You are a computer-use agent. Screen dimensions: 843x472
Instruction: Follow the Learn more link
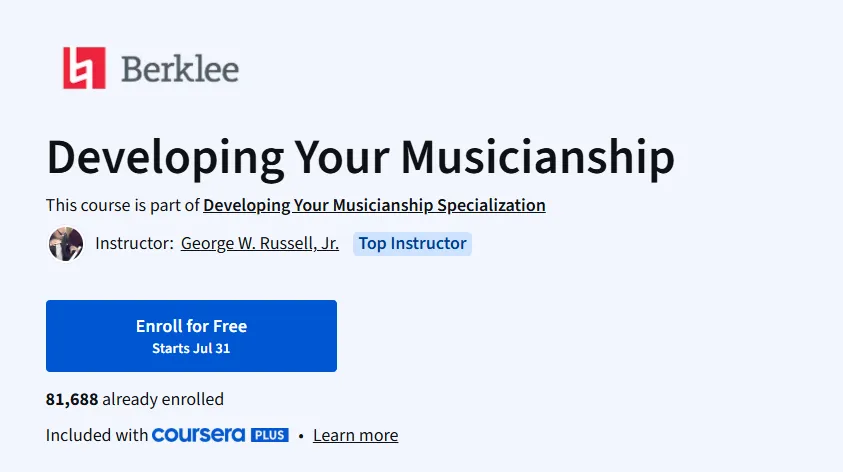tap(355, 435)
